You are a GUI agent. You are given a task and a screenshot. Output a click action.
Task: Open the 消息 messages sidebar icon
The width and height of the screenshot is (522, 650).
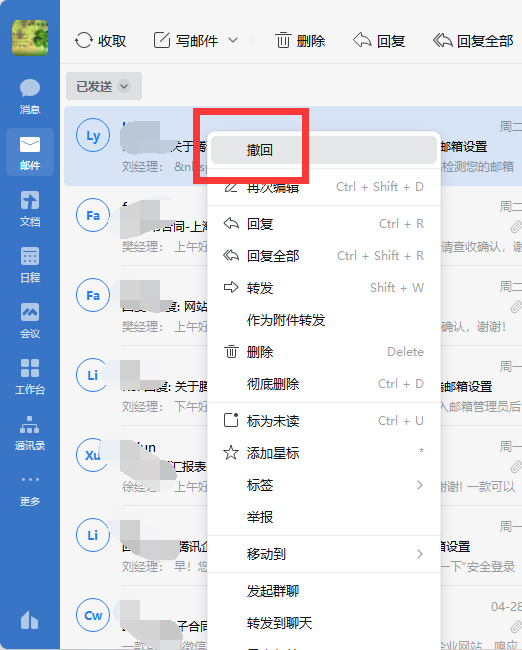tap(30, 96)
